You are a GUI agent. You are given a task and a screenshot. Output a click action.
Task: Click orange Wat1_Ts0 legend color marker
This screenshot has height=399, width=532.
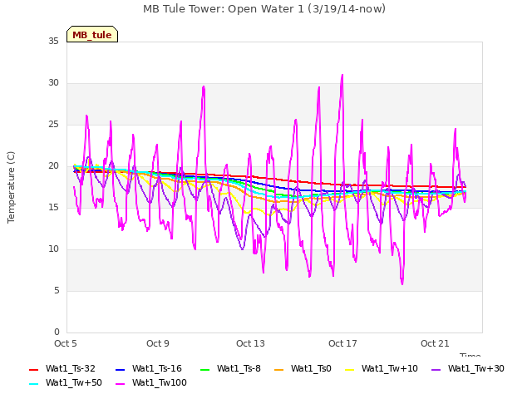pyautogui.click(x=279, y=369)
